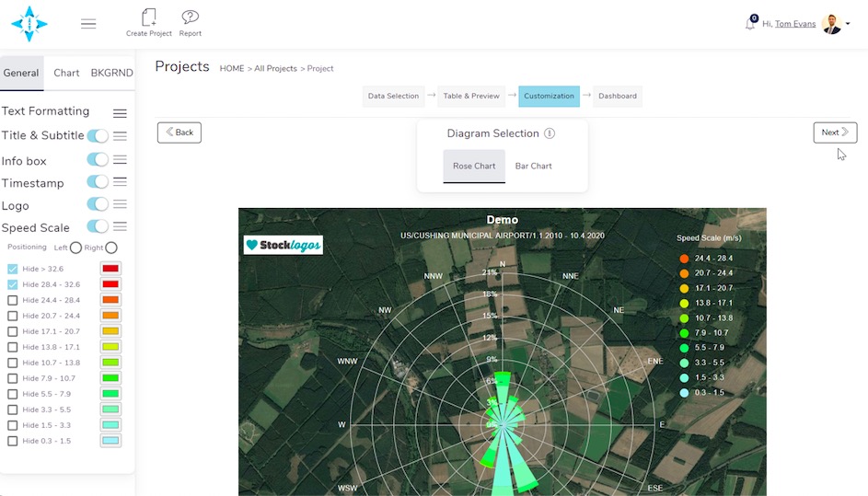Select the Rose Chart tab

[474, 166]
